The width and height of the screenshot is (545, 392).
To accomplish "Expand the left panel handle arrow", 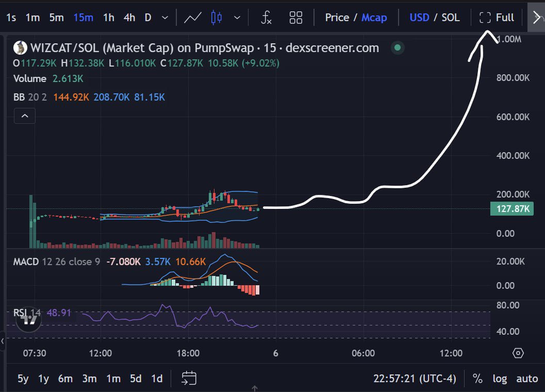I will [3, 341].
